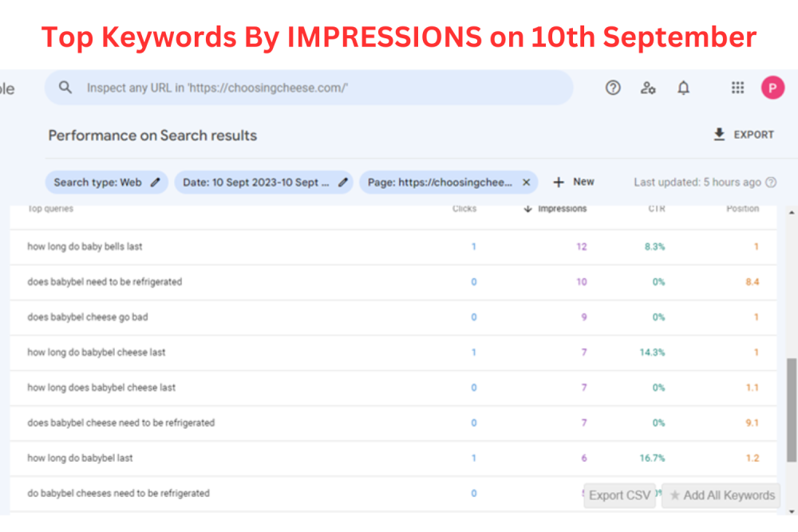Viewport: 798px width, 532px height.
Task: Sort table by Clicks column
Action: [x=464, y=209]
